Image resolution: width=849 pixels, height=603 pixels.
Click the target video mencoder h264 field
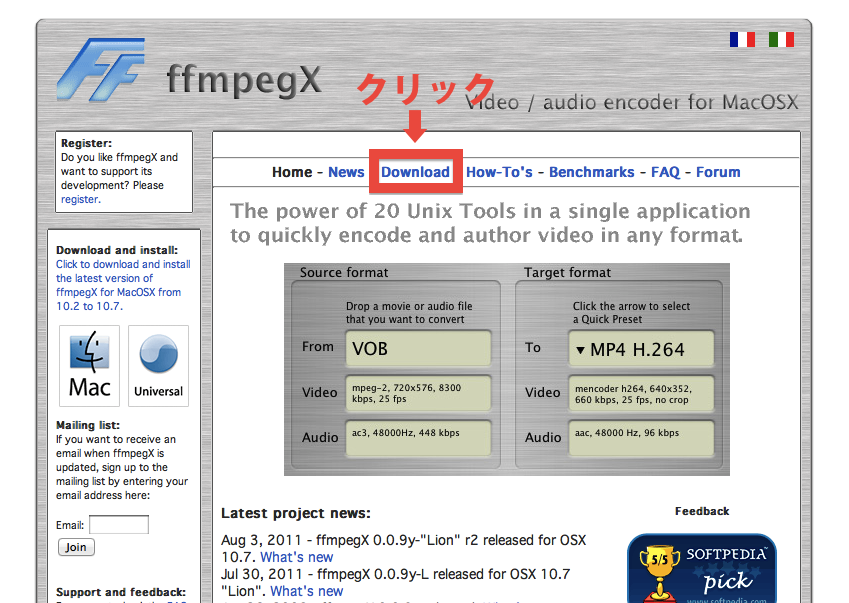(x=641, y=394)
